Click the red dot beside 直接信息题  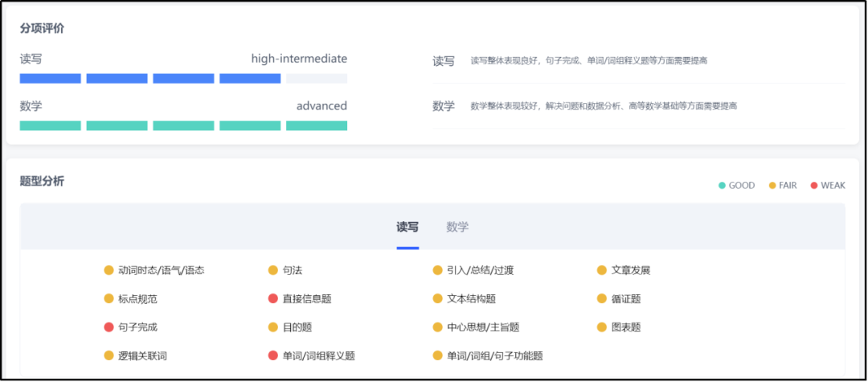click(272, 299)
